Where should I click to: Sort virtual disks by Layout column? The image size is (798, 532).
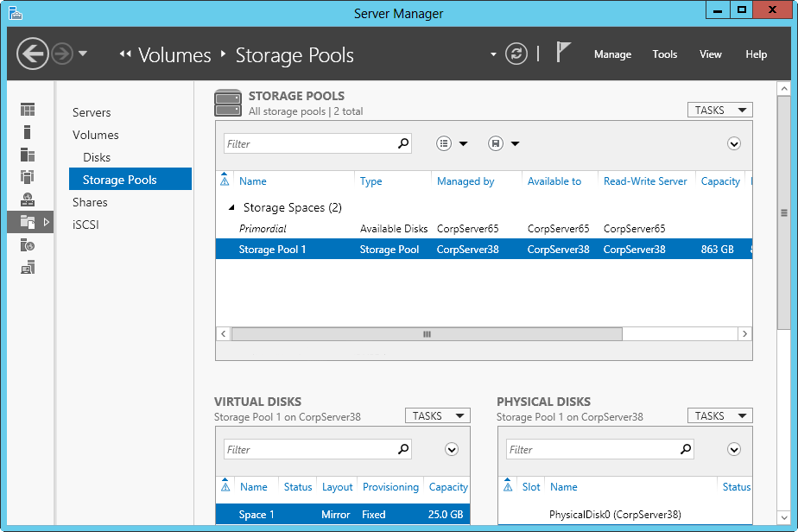point(337,487)
